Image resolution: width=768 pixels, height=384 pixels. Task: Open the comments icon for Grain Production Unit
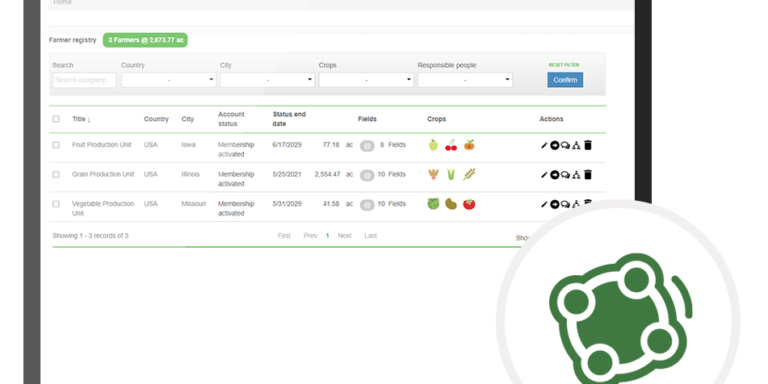pyautogui.click(x=565, y=175)
